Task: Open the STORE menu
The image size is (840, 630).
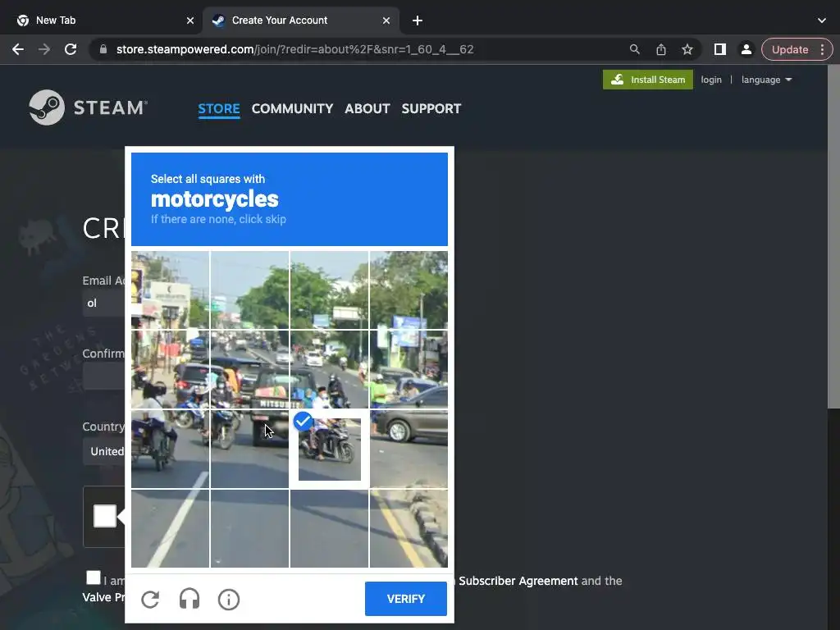Action: [x=219, y=109]
